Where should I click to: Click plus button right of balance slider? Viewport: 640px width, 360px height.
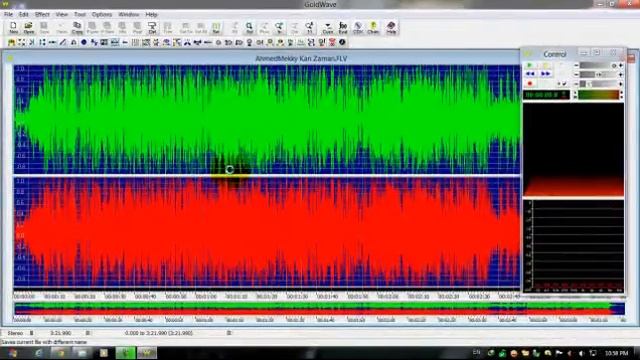[621, 75]
